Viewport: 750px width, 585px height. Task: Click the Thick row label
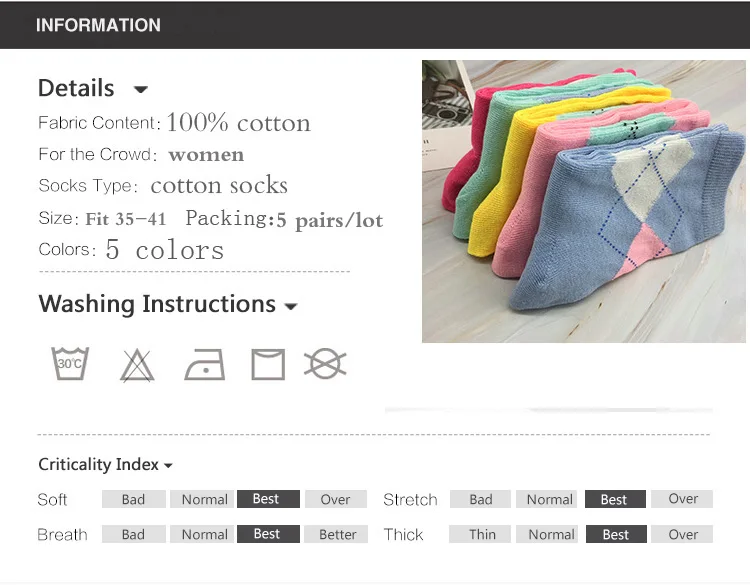coord(403,534)
